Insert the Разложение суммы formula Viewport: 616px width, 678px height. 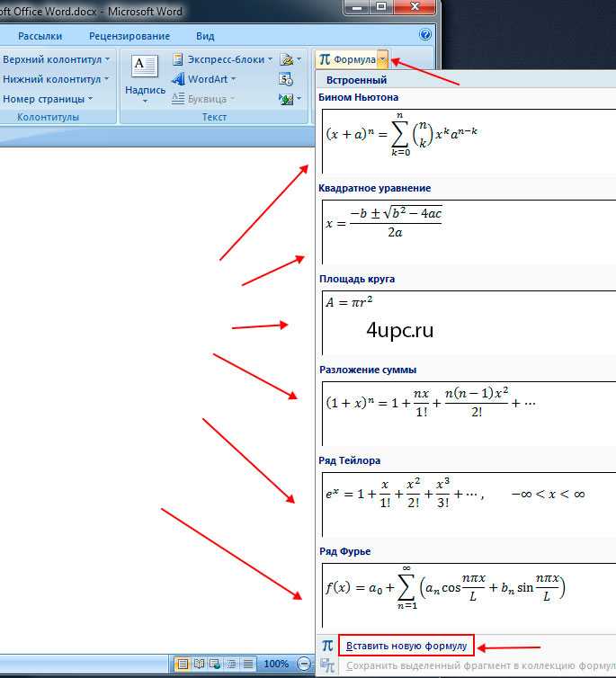coord(469,414)
